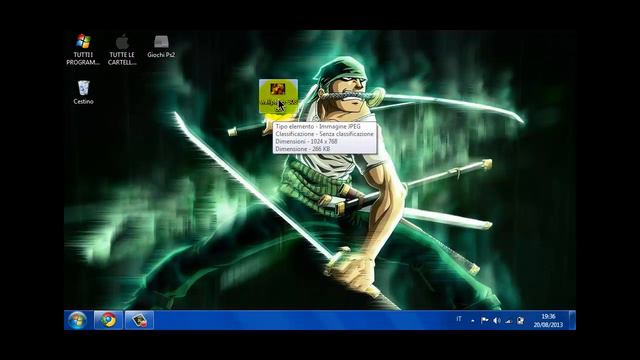Open the clock showing 19:36 20/08/2013

coord(548,320)
